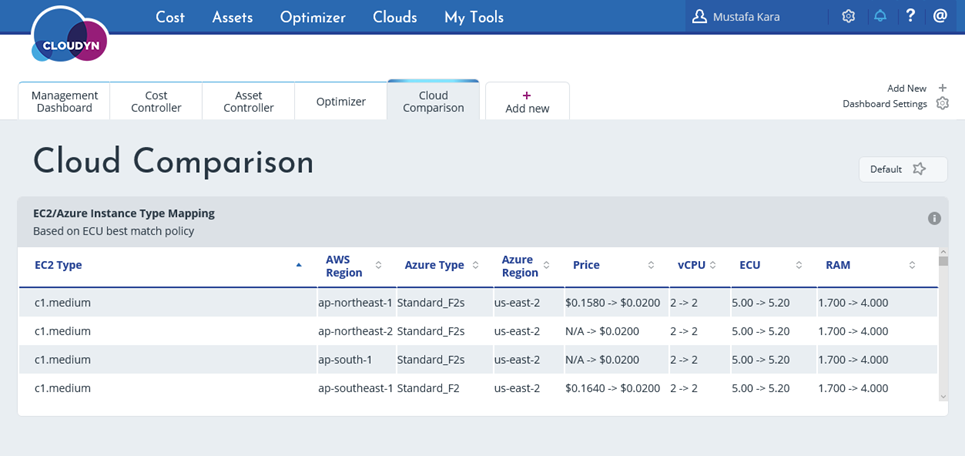This screenshot has width=965, height=456.
Task: Click price $0.1580 -> $0.0200
Action: coord(612,303)
